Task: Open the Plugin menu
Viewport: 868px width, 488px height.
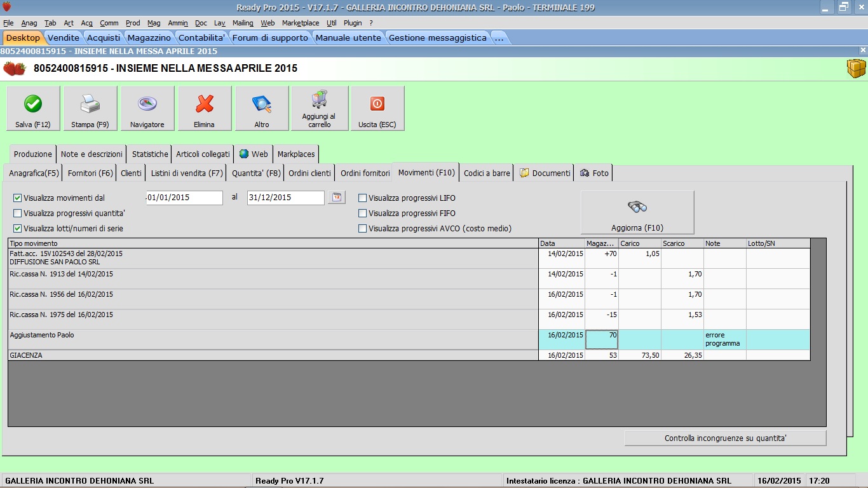Action: coord(353,23)
